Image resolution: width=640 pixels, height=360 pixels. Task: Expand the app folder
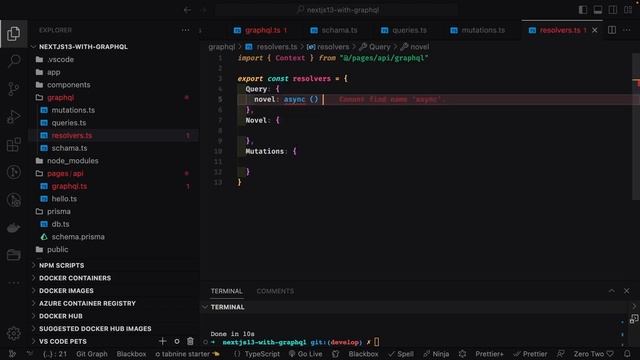point(53,72)
